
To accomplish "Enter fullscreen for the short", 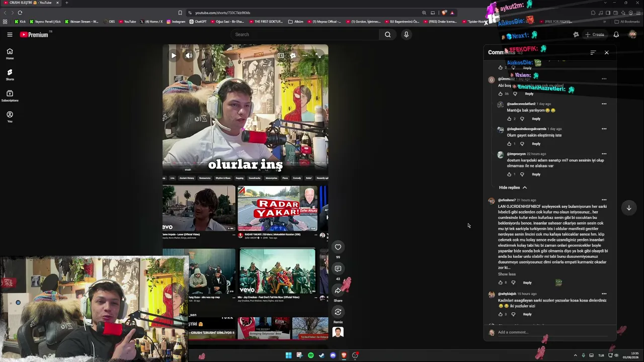I will tap(318, 56).
